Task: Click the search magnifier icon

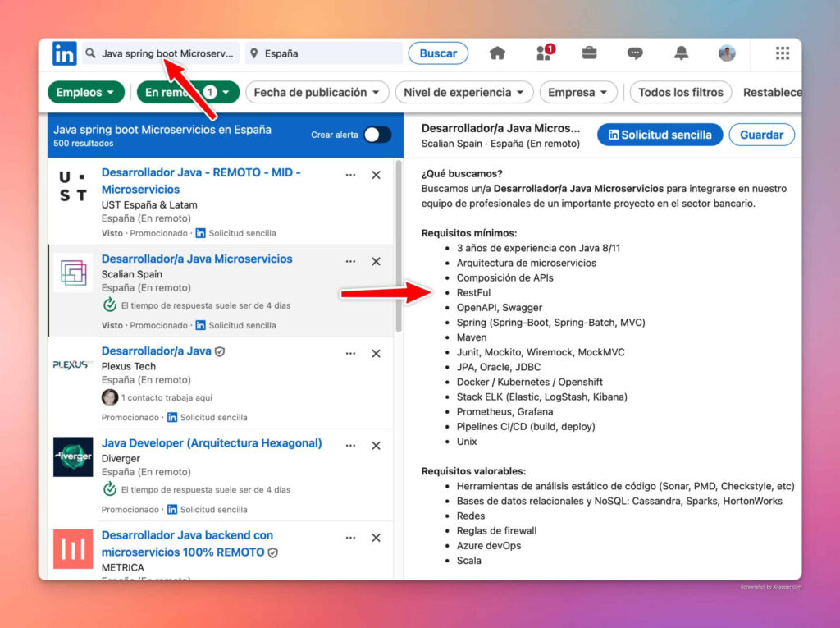Action: (90, 53)
